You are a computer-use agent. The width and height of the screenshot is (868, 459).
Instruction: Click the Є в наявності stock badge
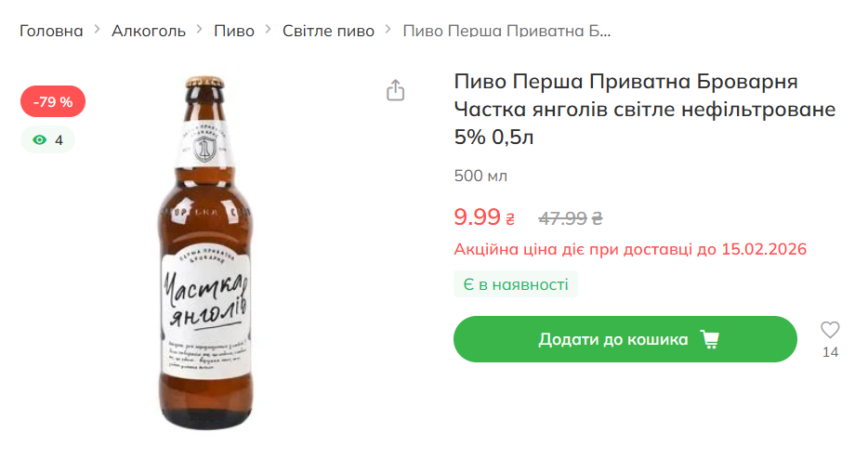click(516, 284)
